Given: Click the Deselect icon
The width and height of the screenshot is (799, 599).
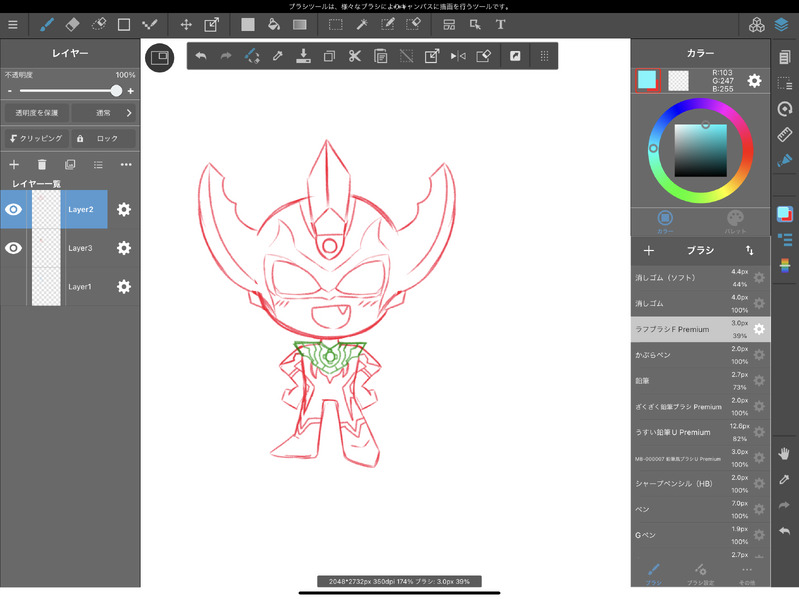Looking at the screenshot, I should (406, 56).
